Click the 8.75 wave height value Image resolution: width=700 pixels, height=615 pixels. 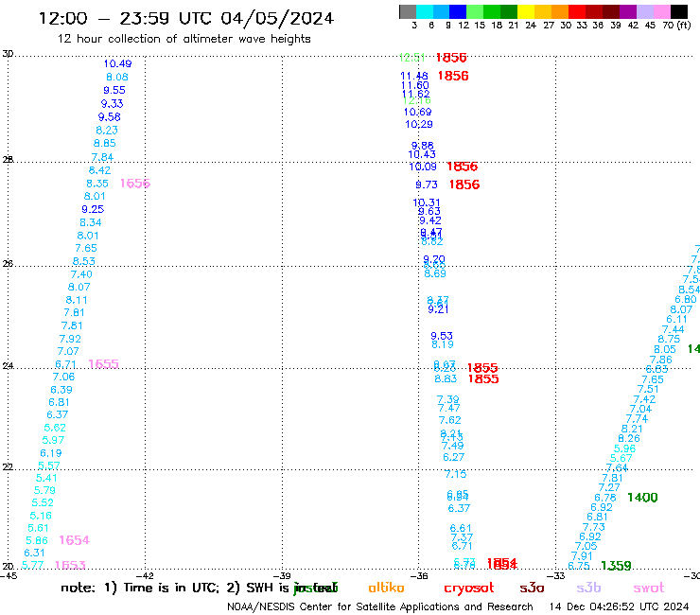click(669, 339)
